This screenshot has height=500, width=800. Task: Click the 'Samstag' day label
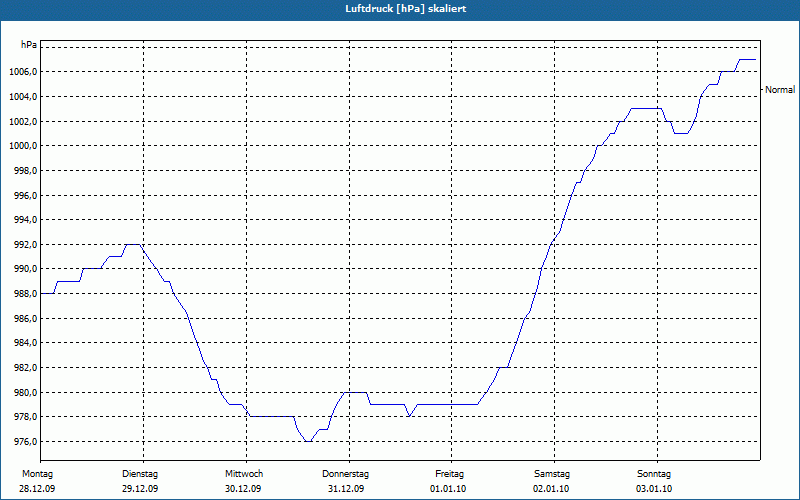click(x=552, y=474)
